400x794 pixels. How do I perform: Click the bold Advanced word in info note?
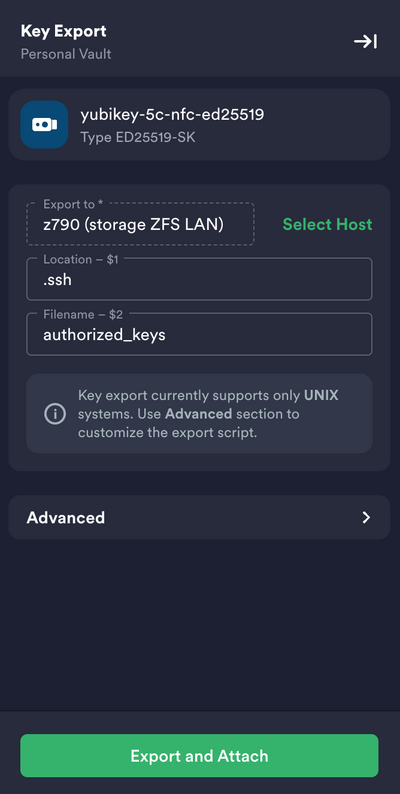tap(198, 414)
